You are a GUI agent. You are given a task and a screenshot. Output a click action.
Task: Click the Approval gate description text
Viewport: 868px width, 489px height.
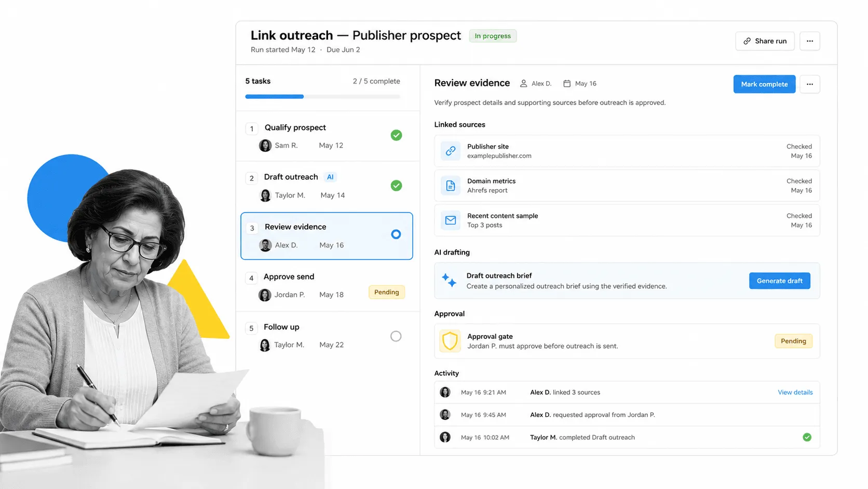[x=542, y=346]
